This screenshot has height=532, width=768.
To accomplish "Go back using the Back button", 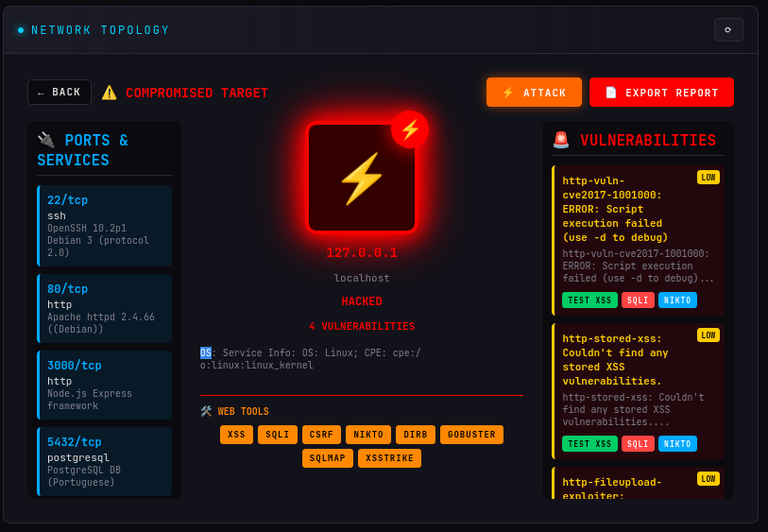I will point(60,92).
